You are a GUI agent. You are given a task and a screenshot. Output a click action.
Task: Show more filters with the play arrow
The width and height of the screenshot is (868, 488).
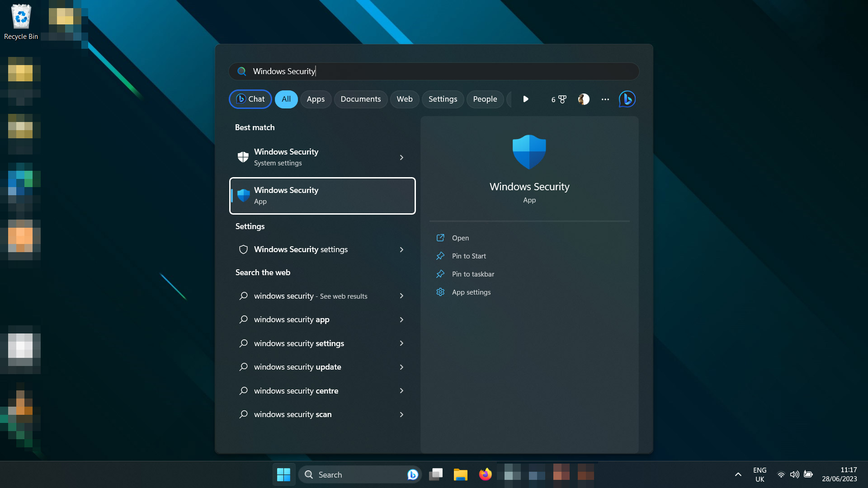coord(526,99)
